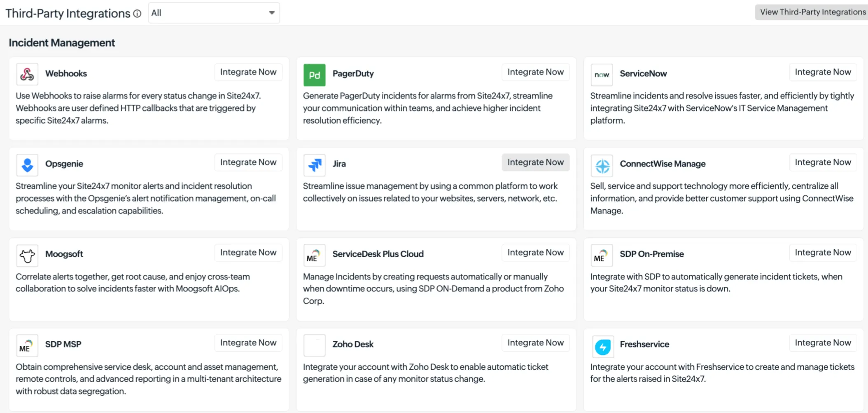Click the Freshservice card title

[644, 344]
